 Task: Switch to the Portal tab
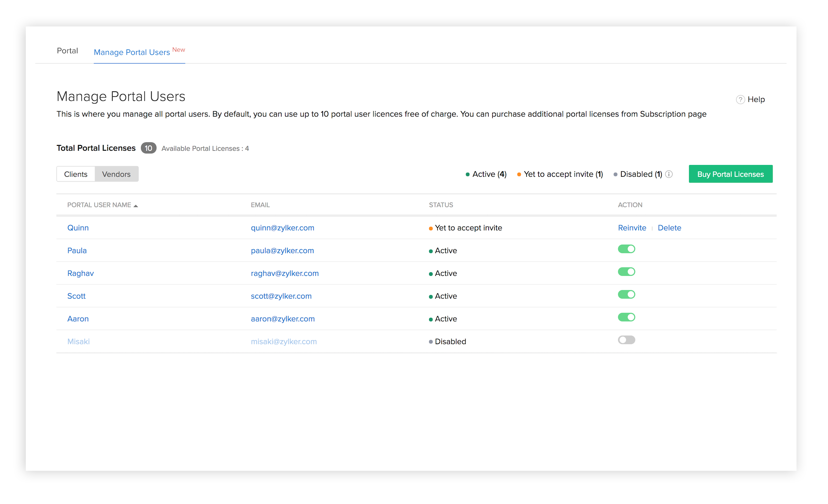pyautogui.click(x=67, y=51)
